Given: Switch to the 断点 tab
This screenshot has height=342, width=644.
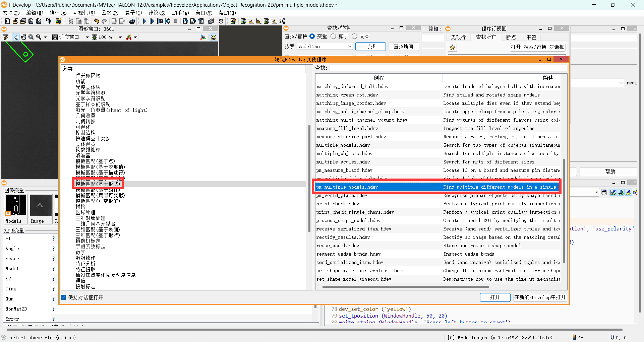Looking at the screenshot, I should [x=511, y=37].
